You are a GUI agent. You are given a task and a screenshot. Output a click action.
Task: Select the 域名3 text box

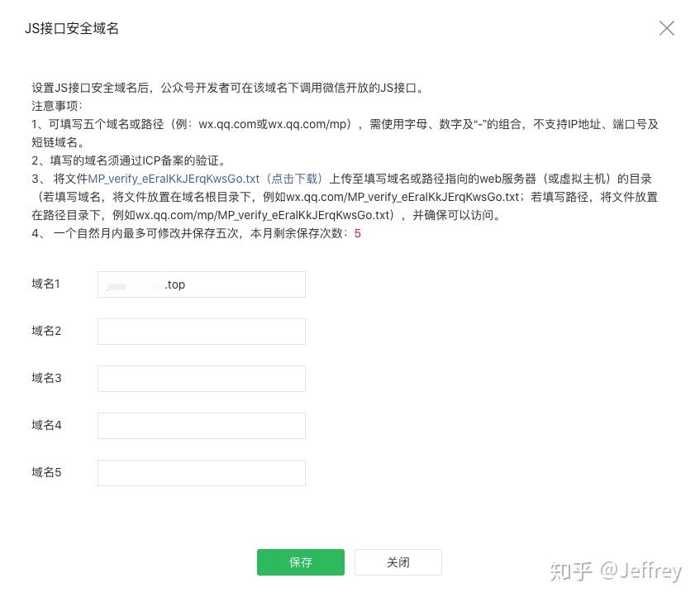pyautogui.click(x=202, y=379)
